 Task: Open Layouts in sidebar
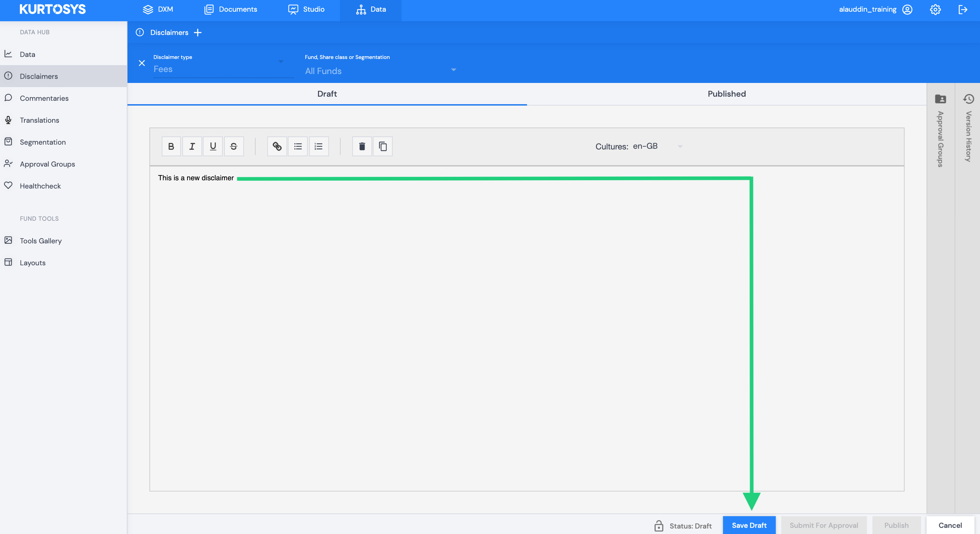pyautogui.click(x=63, y=263)
